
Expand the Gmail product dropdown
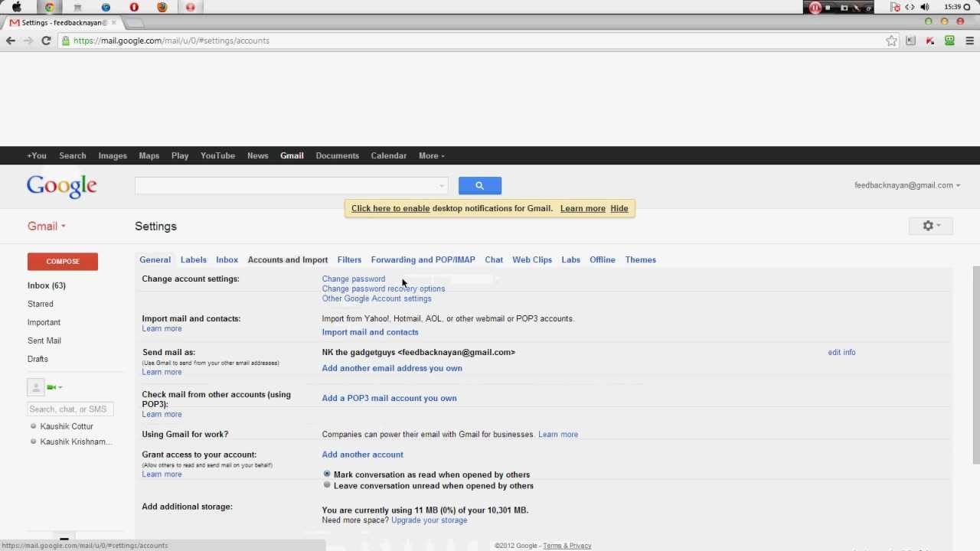pyautogui.click(x=47, y=226)
